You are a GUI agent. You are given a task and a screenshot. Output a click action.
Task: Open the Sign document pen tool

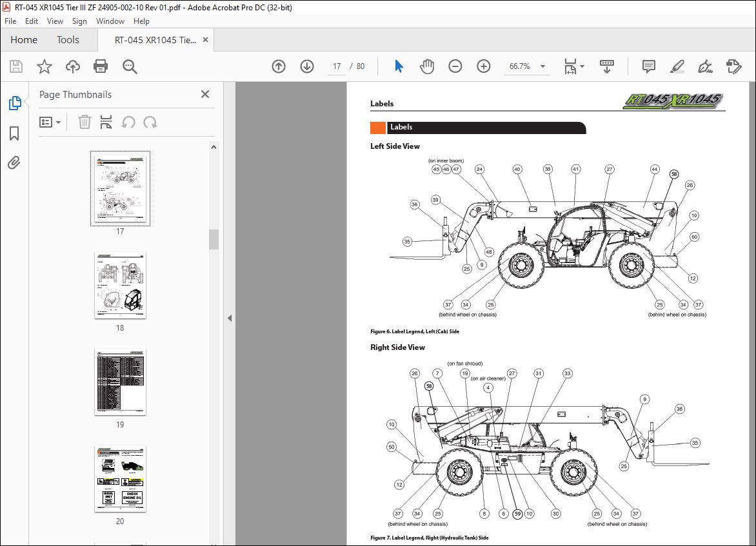[706, 66]
